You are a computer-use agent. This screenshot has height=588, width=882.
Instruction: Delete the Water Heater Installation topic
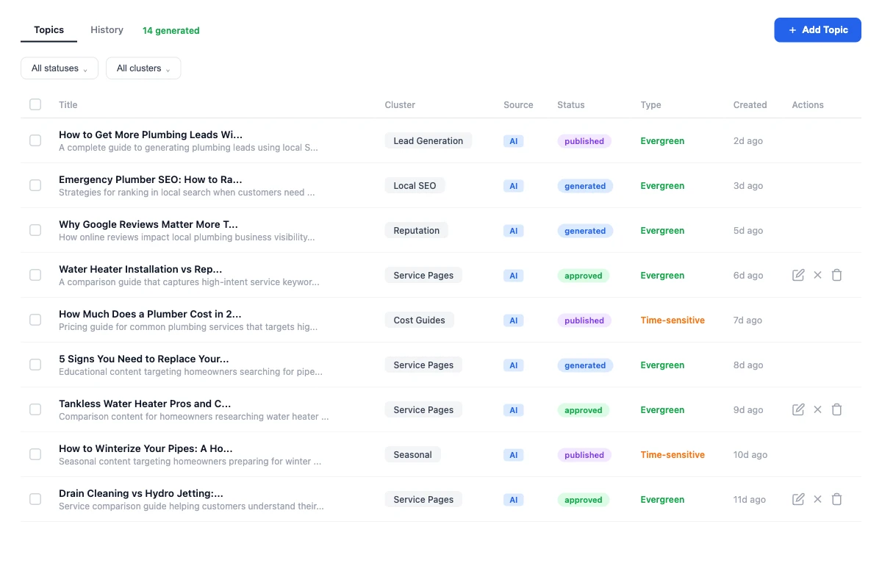click(x=836, y=275)
